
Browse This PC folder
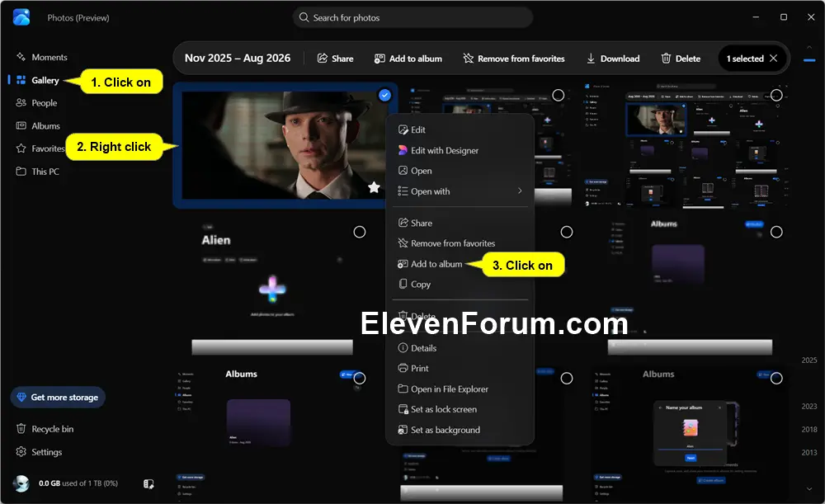(37, 172)
